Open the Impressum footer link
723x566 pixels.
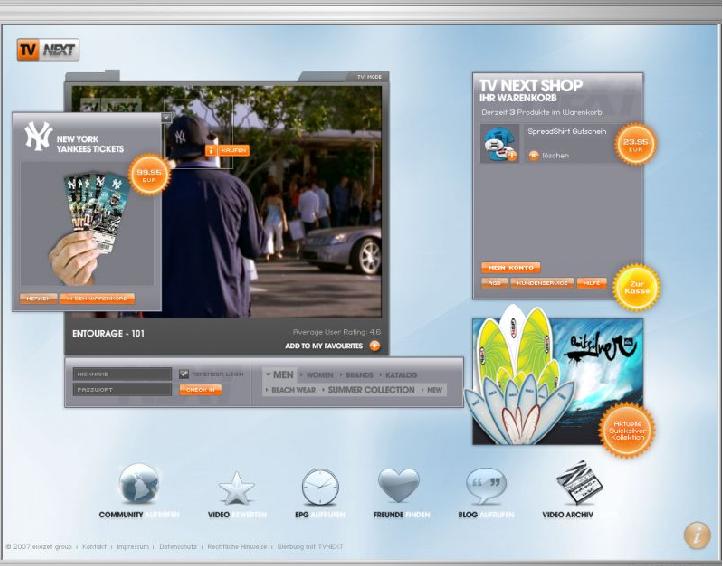[x=132, y=547]
